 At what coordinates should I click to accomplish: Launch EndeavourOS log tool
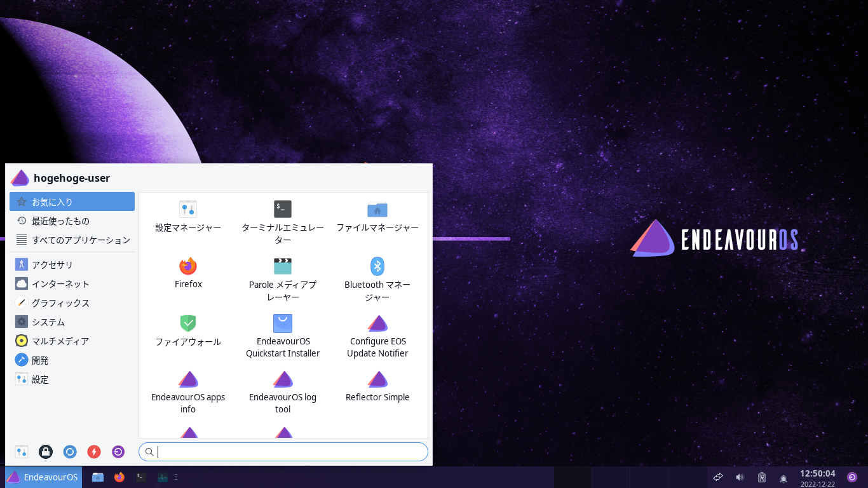[x=283, y=392]
